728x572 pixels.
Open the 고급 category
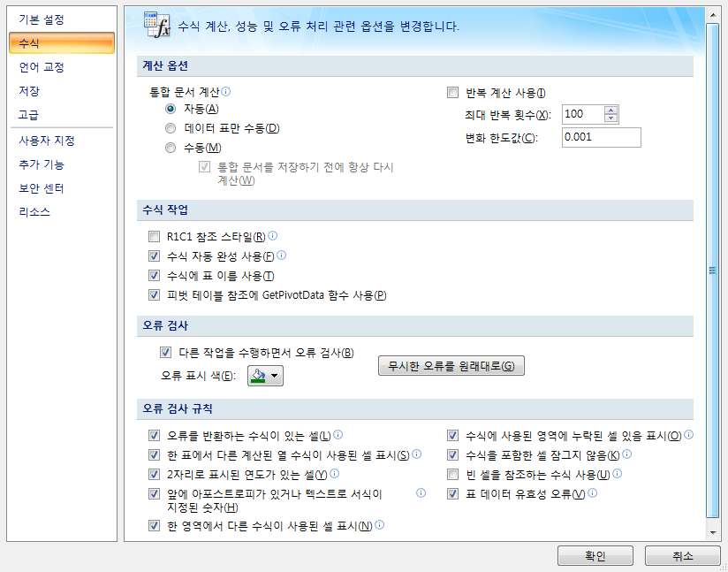point(61,114)
